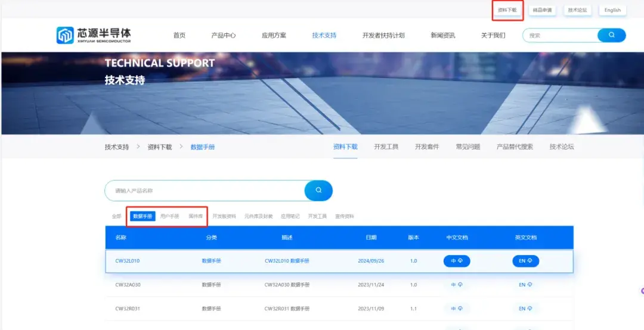The height and width of the screenshot is (330, 644).
Task: Click the 数据手册 breadcrumb link
Action: [203, 147]
